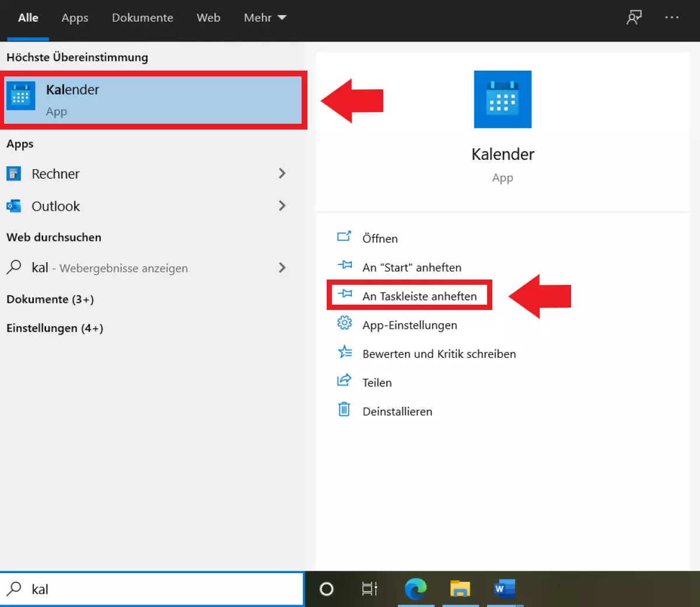Click the Cortana circle icon
The image size is (700, 607).
click(327, 589)
